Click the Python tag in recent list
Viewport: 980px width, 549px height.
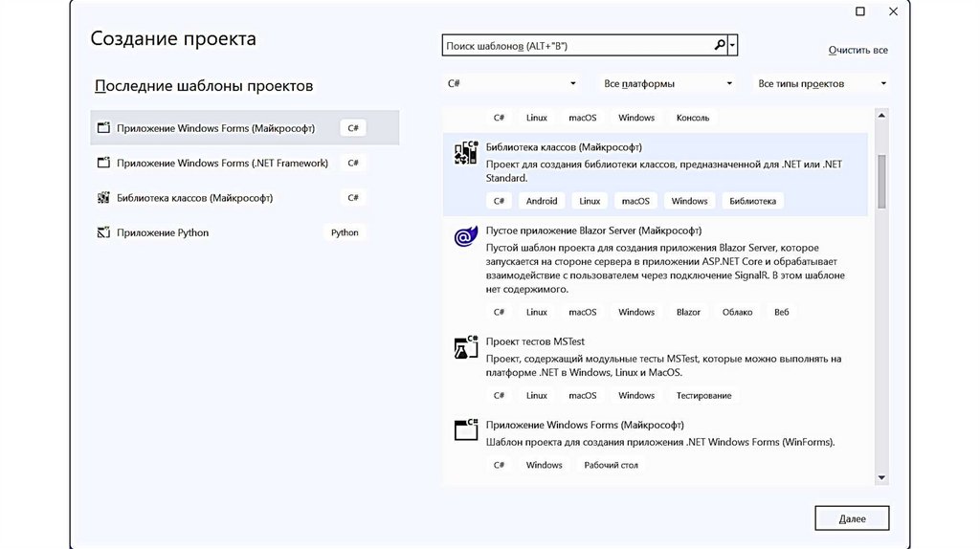[x=345, y=233]
